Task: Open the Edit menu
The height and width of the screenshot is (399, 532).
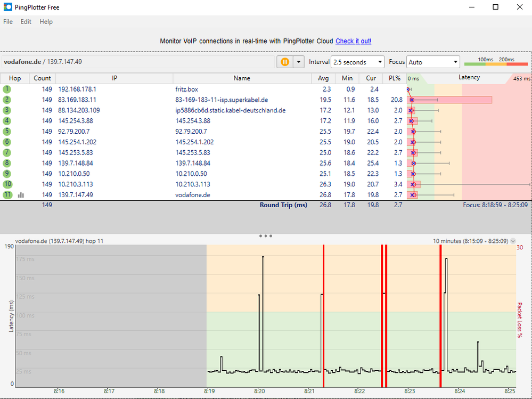Action: tap(26, 22)
